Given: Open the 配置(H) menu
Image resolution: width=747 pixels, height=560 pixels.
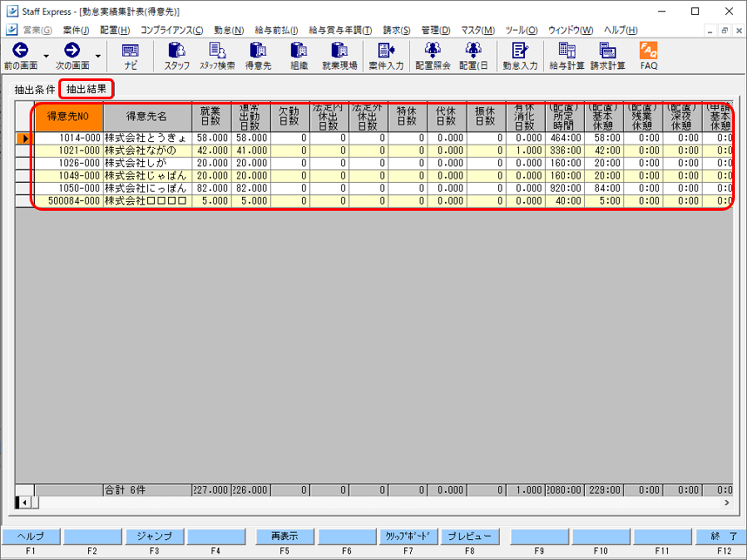Looking at the screenshot, I should click(115, 30).
